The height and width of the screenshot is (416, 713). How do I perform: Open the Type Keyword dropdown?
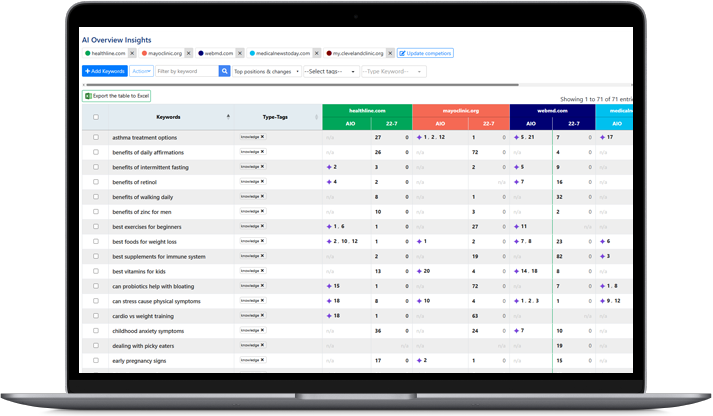tap(394, 71)
